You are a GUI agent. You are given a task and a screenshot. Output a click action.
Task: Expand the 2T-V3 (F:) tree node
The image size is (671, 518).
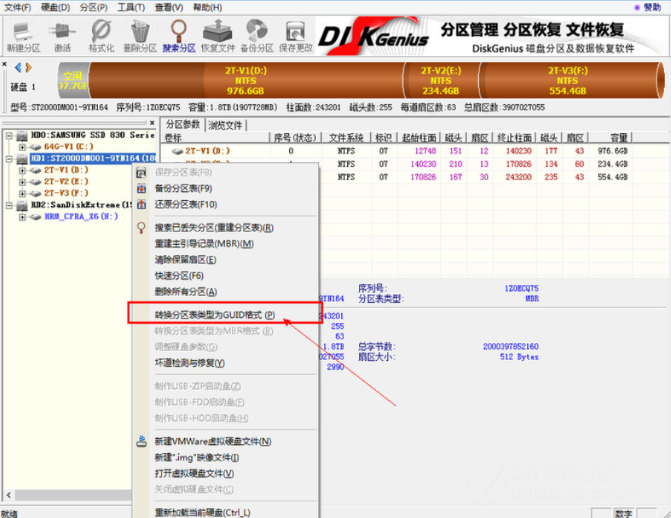pyautogui.click(x=22, y=194)
